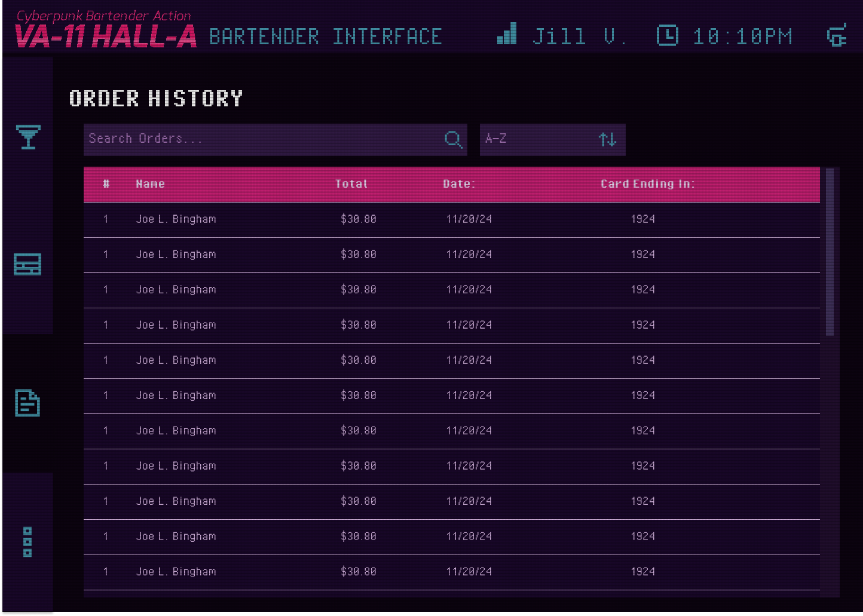Click the Jill V. user name

point(579,36)
